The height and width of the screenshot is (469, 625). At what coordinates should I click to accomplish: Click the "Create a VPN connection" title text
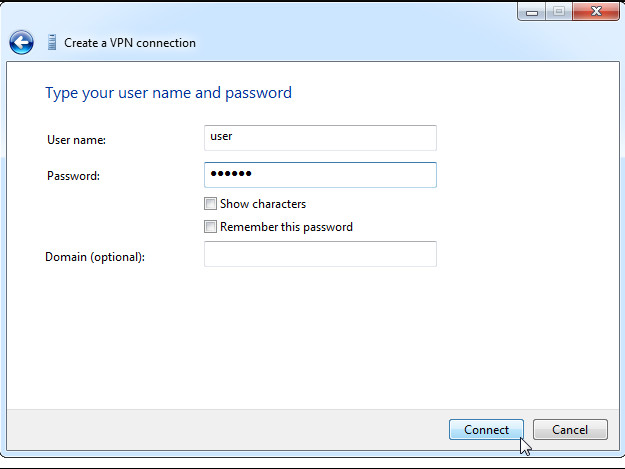point(130,43)
